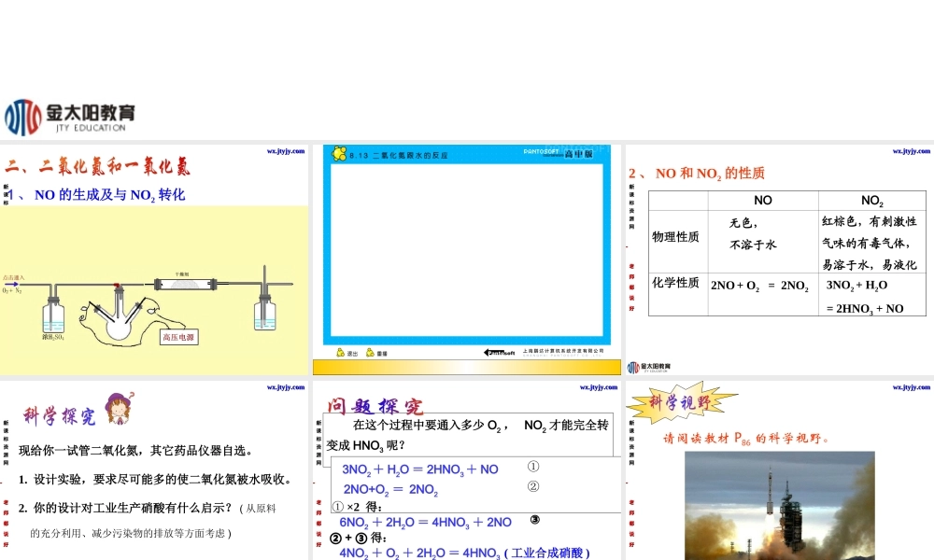Click the cell containing 2NO + O2 = 2NO2
Viewport: 934px width, 560px height.
click(759, 286)
